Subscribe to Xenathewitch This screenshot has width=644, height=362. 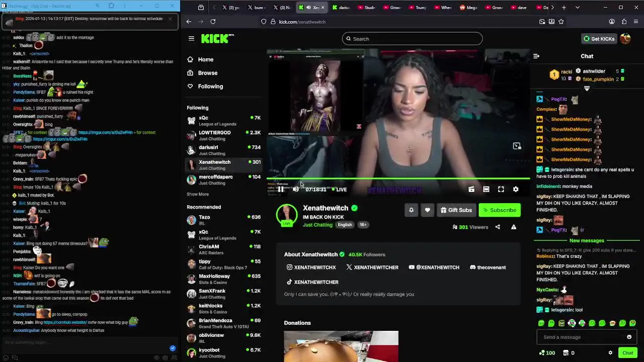click(x=500, y=210)
